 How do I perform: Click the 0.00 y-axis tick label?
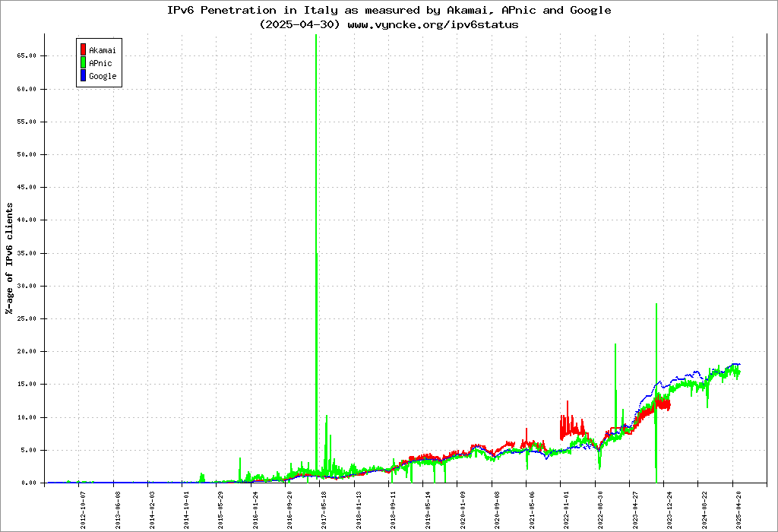(30, 483)
